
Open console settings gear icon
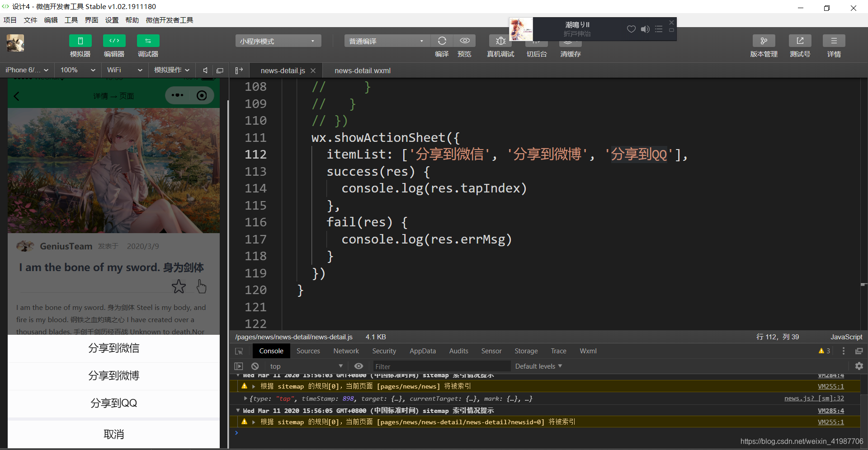[x=859, y=366]
